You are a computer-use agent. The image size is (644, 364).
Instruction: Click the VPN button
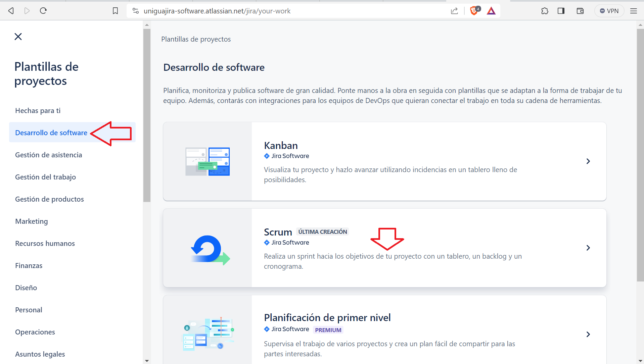(609, 11)
